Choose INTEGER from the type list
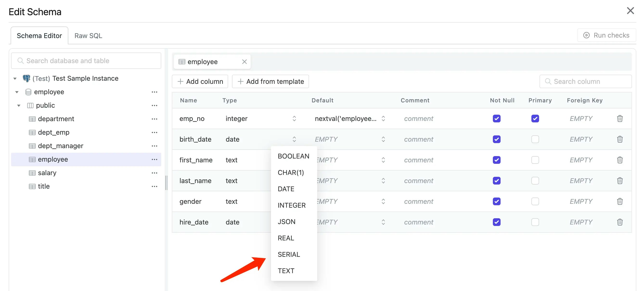Viewport: 644px width, 291px height. pos(294,205)
